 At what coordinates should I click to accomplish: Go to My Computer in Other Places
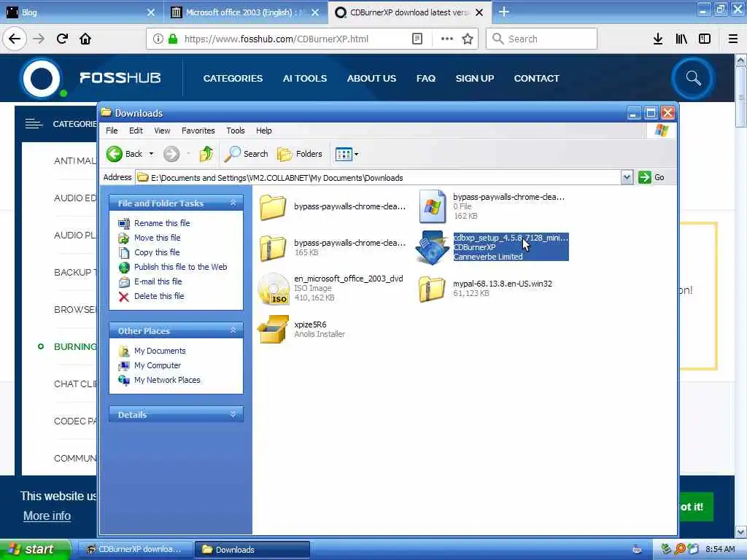[158, 365]
